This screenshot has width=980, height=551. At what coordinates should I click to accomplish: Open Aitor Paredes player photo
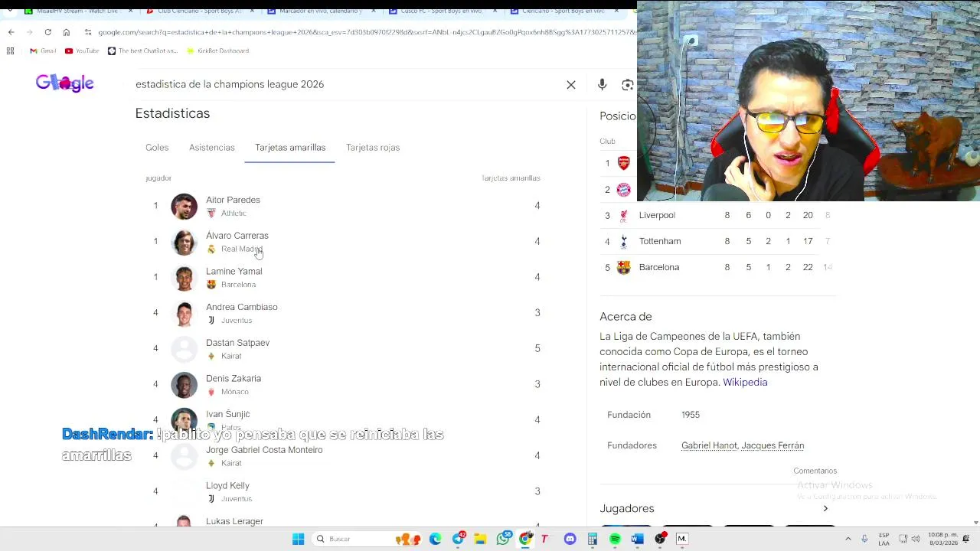click(184, 206)
